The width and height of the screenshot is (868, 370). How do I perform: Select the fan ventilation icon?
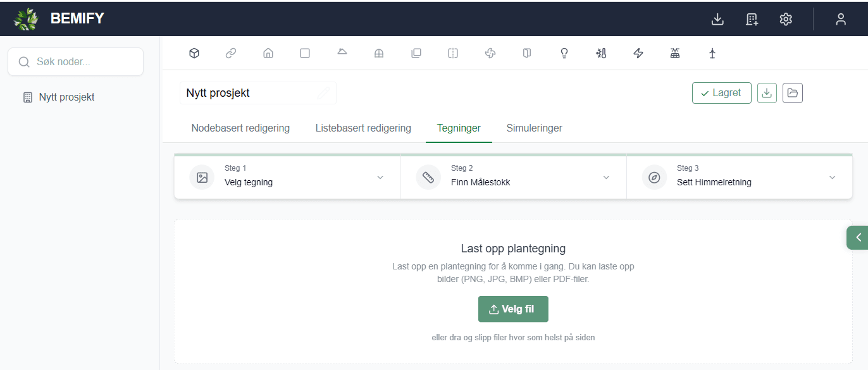tap(490, 53)
